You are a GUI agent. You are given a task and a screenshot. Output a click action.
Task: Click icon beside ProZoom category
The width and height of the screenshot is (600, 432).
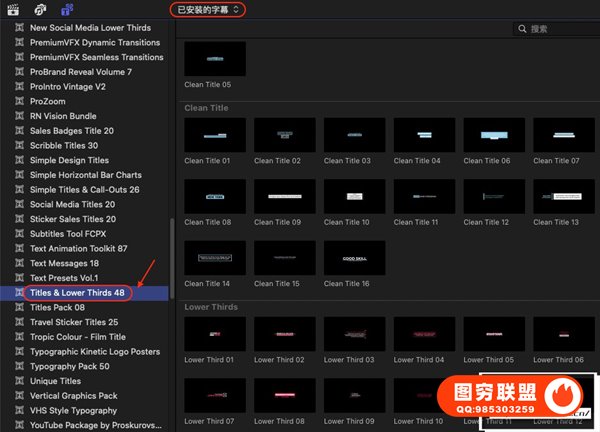coord(18,103)
